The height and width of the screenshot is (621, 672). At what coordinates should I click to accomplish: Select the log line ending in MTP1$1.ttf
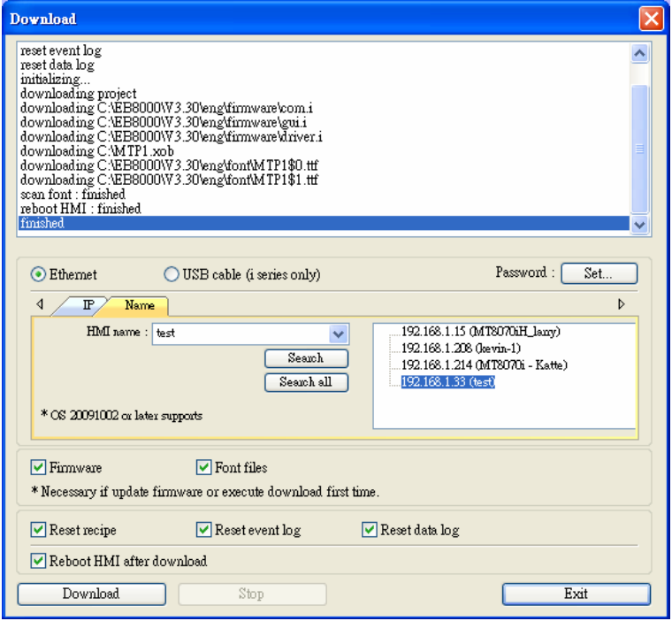(324, 180)
